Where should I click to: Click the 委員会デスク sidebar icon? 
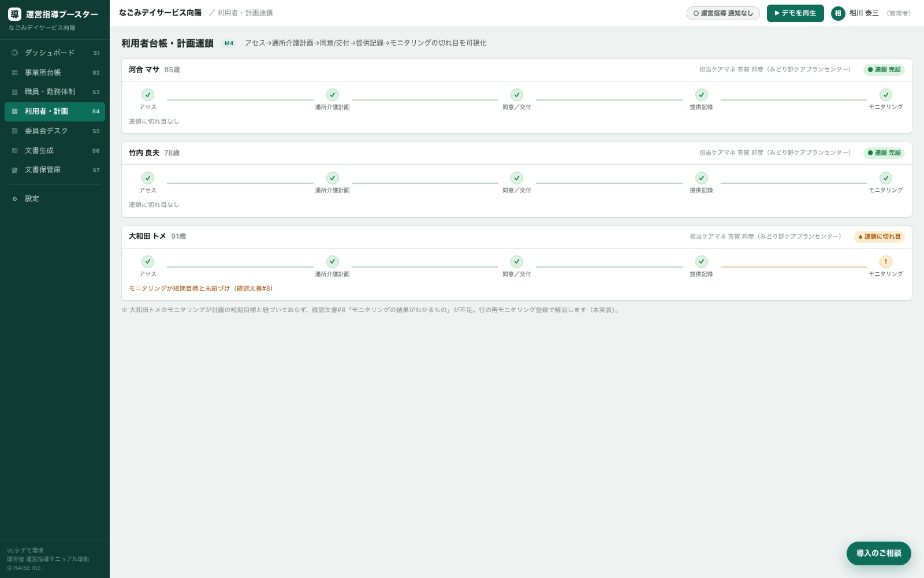click(14, 131)
